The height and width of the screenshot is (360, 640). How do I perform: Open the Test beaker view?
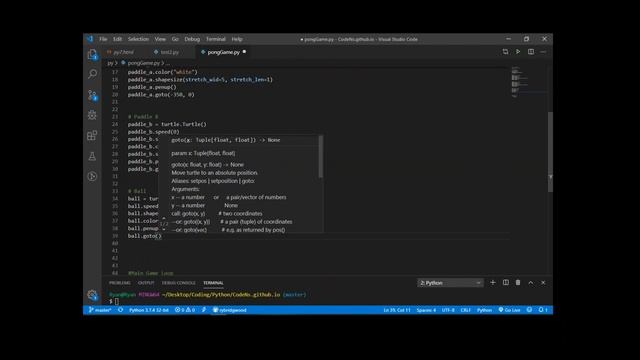tap(92, 156)
